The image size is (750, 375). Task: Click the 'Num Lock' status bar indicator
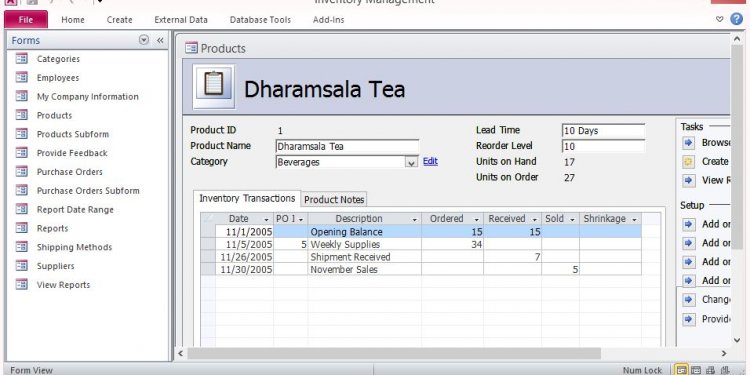[x=642, y=370]
